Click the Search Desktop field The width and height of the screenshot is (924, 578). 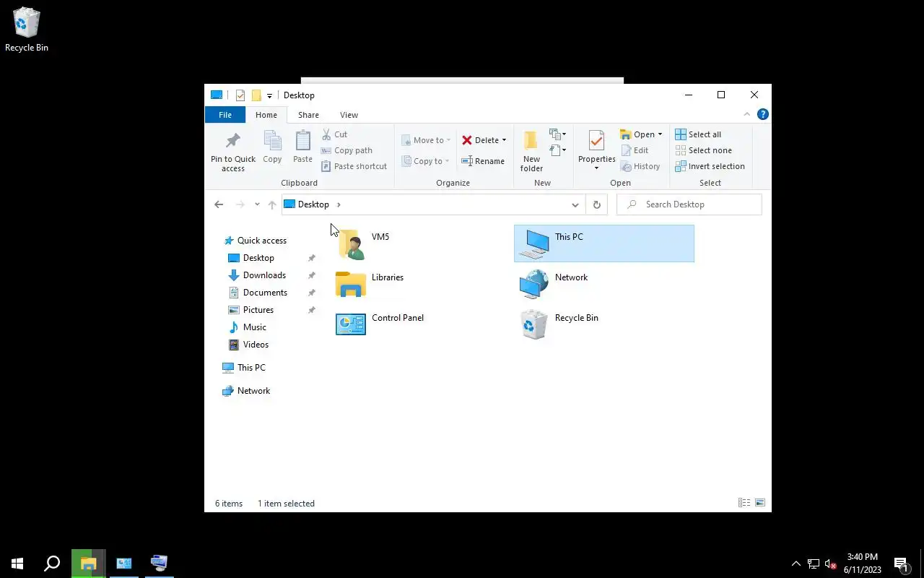689,204
